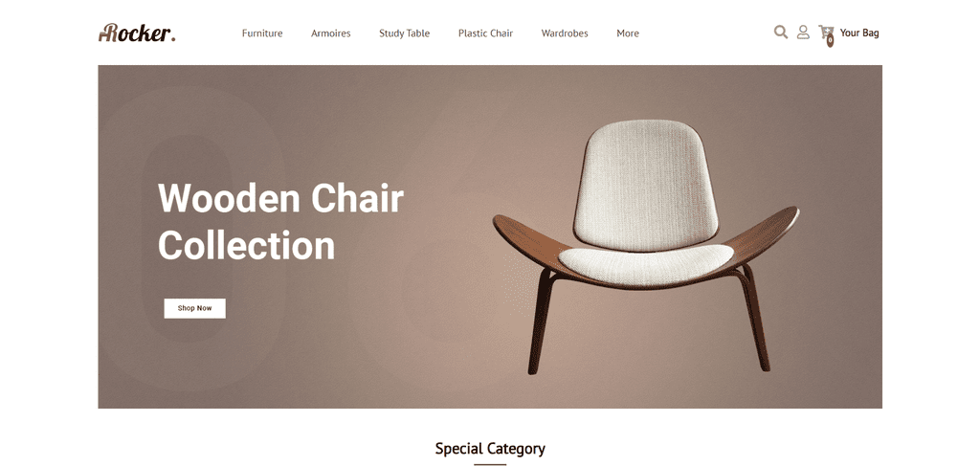
Task: Click the faded zero watermark on banner
Action: point(190,237)
